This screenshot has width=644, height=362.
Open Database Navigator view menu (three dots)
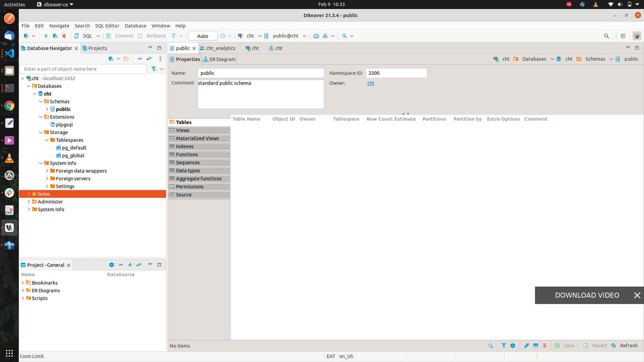click(x=160, y=59)
